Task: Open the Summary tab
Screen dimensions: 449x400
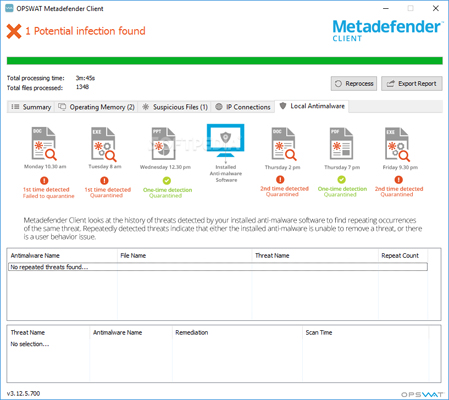Action: (31, 107)
